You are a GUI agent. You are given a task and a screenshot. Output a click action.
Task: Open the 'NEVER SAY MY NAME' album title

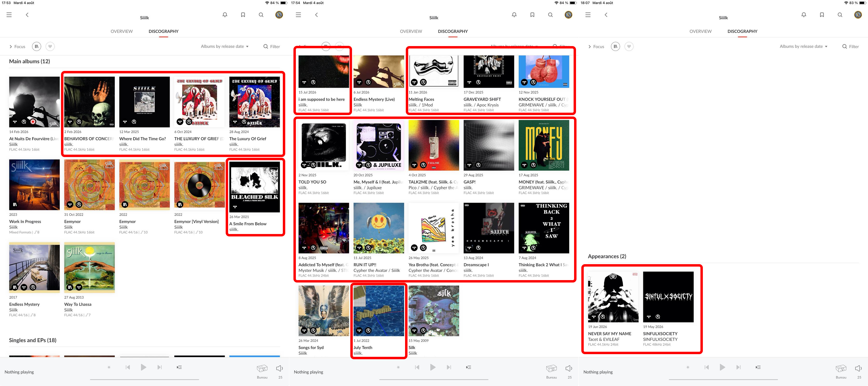(610, 334)
